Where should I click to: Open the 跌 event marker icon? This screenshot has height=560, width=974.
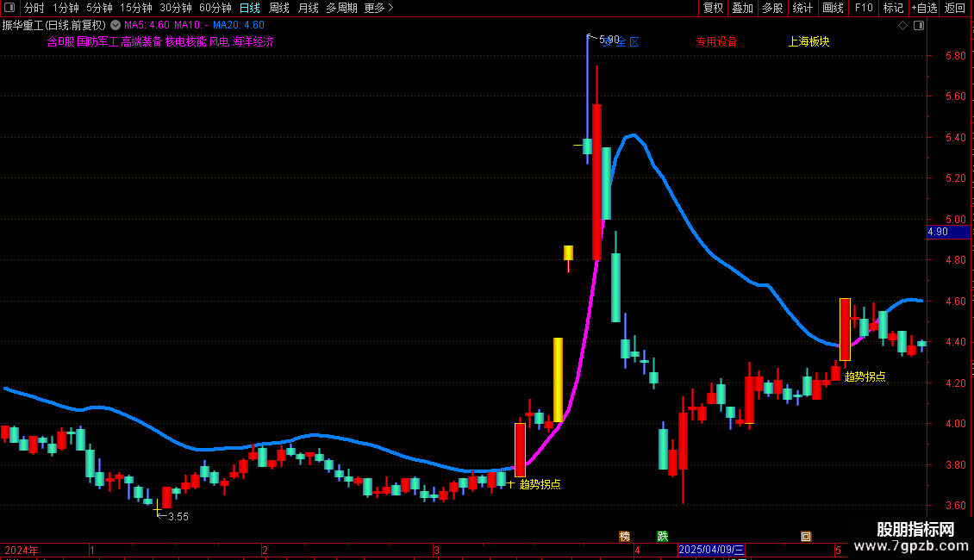[x=663, y=537]
